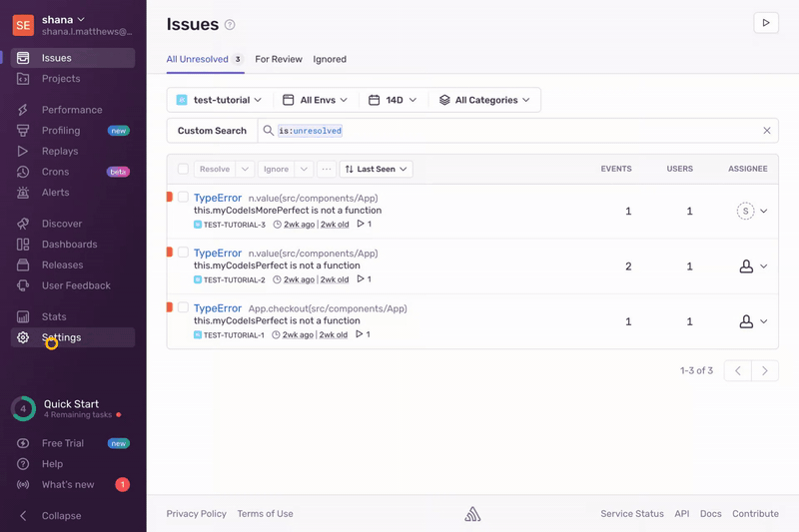Click the is:unresolved search field
This screenshot has width=799, height=532.
(499, 131)
